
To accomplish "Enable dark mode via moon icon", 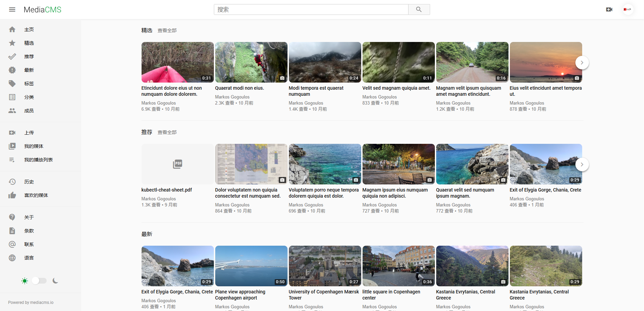I will pos(55,281).
